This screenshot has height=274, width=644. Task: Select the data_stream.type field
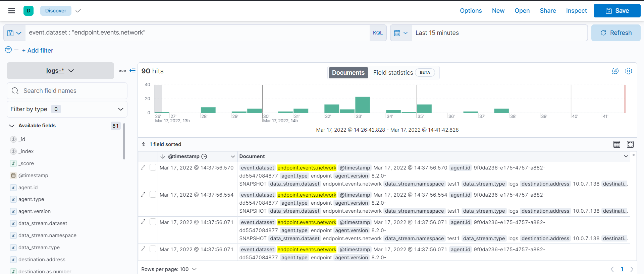click(39, 248)
